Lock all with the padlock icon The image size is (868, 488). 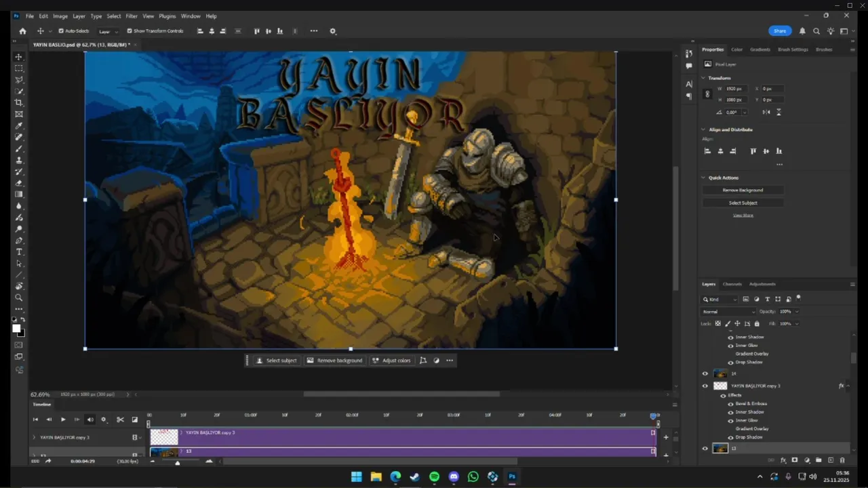(757, 324)
